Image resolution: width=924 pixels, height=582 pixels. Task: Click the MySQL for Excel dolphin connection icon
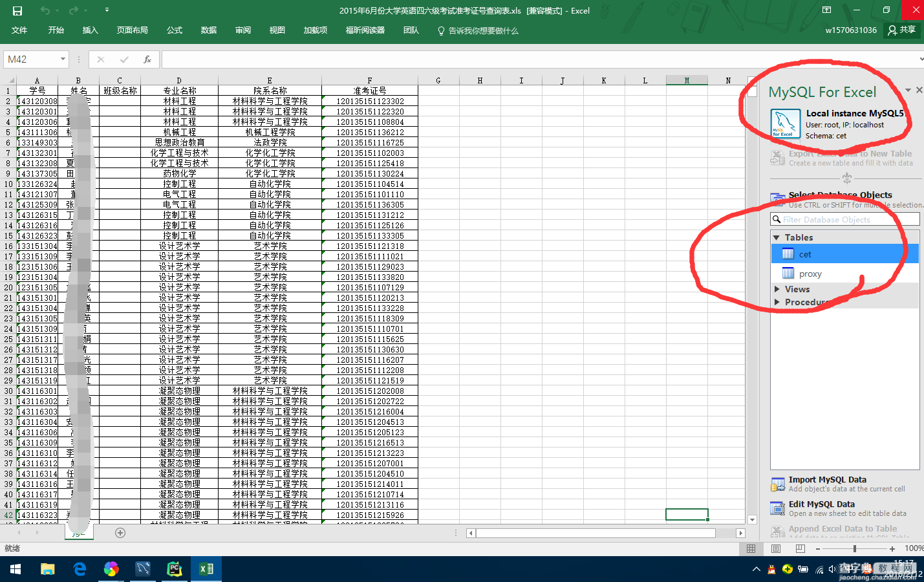(784, 124)
